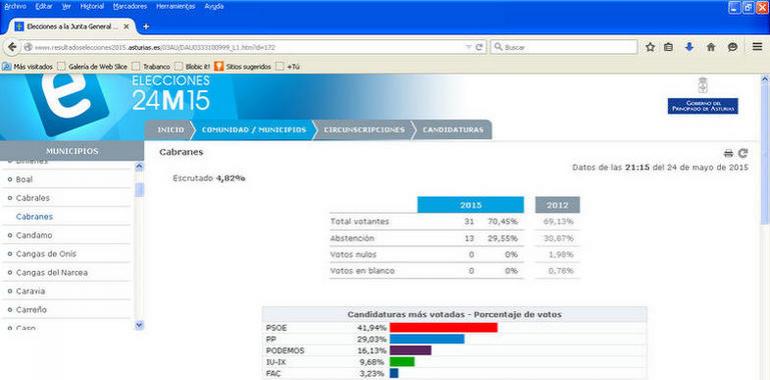Image resolution: width=770 pixels, height=380 pixels.
Task: Restore the browser window size
Action: pyautogui.click(x=748, y=7)
